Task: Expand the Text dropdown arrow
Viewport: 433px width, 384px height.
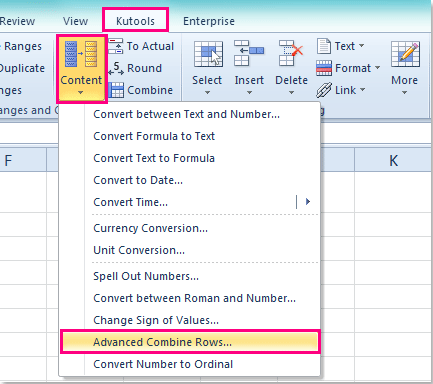Action: 361,46
